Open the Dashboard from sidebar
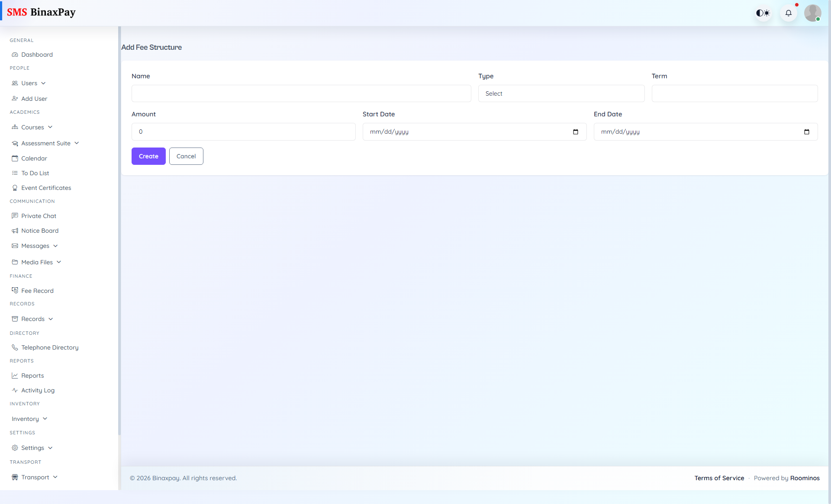Viewport: 831px width, 504px height. pyautogui.click(x=37, y=55)
